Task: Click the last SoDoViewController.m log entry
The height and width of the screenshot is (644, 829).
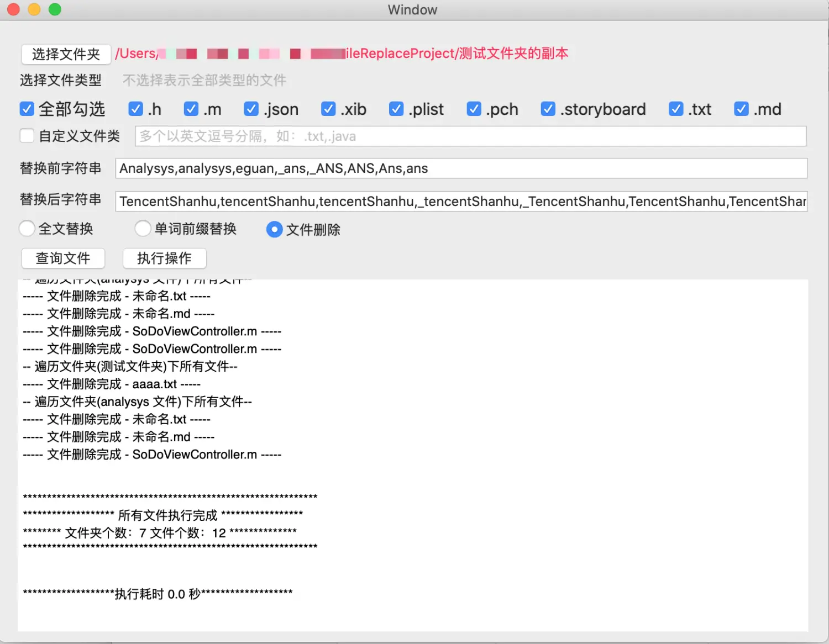Action: pyautogui.click(x=152, y=455)
